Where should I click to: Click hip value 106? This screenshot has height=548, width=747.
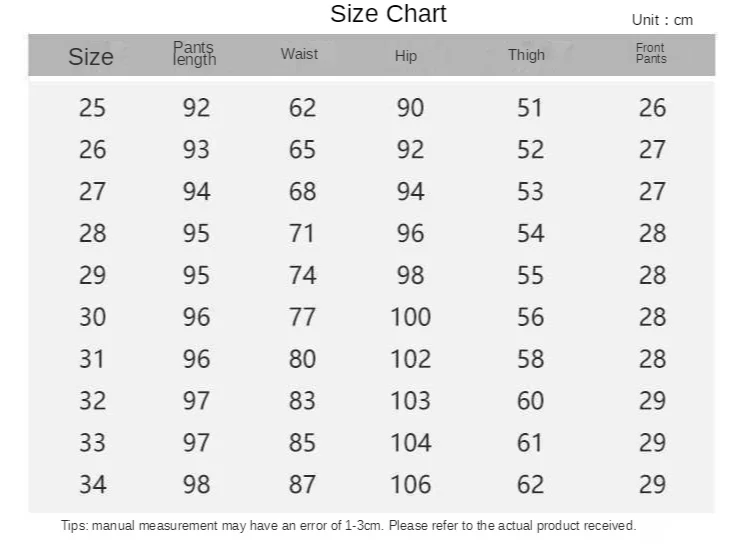pyautogui.click(x=410, y=485)
